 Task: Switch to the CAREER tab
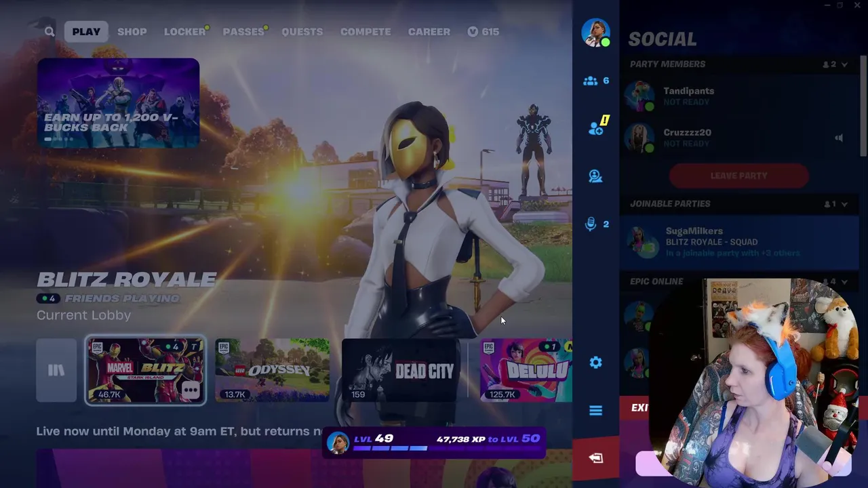coord(429,32)
